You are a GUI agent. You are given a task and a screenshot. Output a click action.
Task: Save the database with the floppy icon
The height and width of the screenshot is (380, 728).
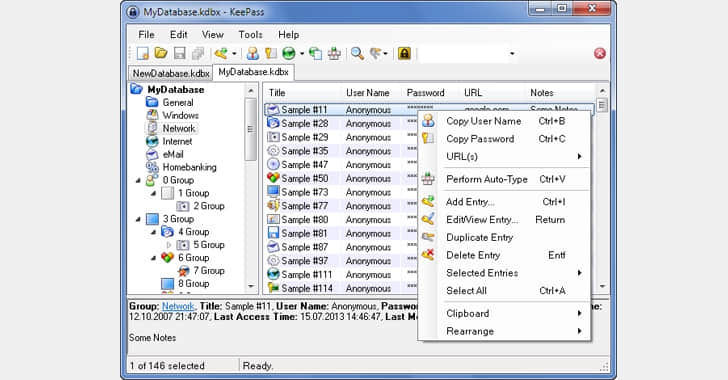point(180,53)
